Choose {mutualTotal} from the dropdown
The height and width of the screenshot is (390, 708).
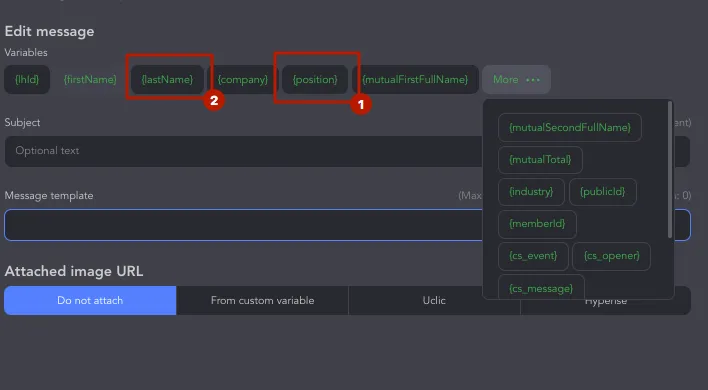pyautogui.click(x=540, y=160)
